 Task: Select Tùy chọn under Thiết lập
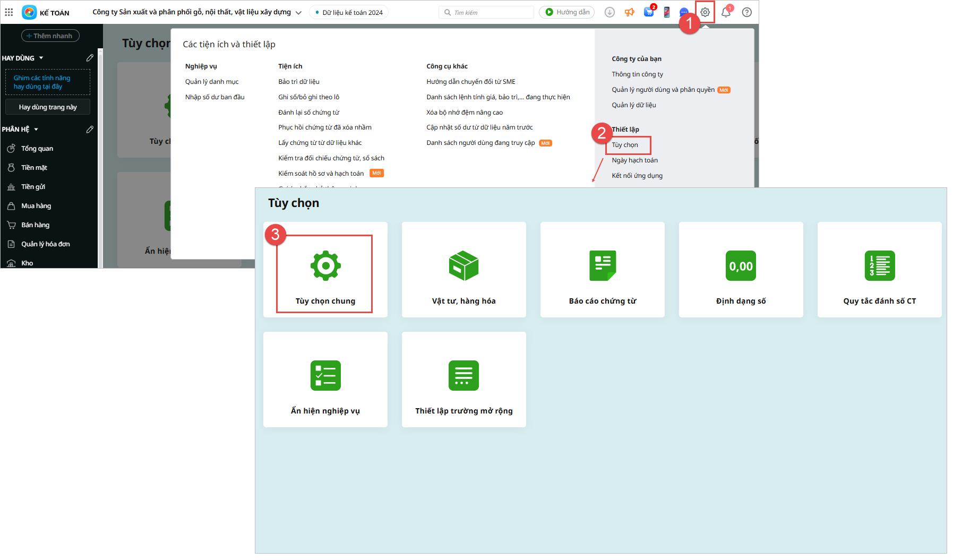tap(625, 145)
